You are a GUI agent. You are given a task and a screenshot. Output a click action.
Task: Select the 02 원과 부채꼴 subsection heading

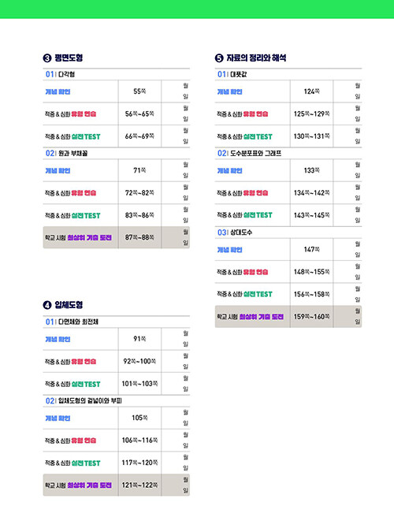click(x=66, y=154)
